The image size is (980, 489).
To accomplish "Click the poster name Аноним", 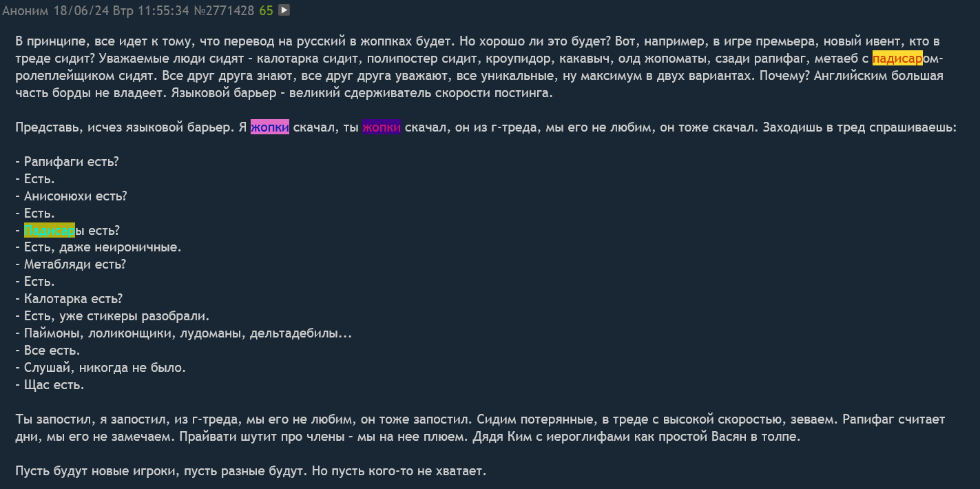I will click(x=26, y=11).
